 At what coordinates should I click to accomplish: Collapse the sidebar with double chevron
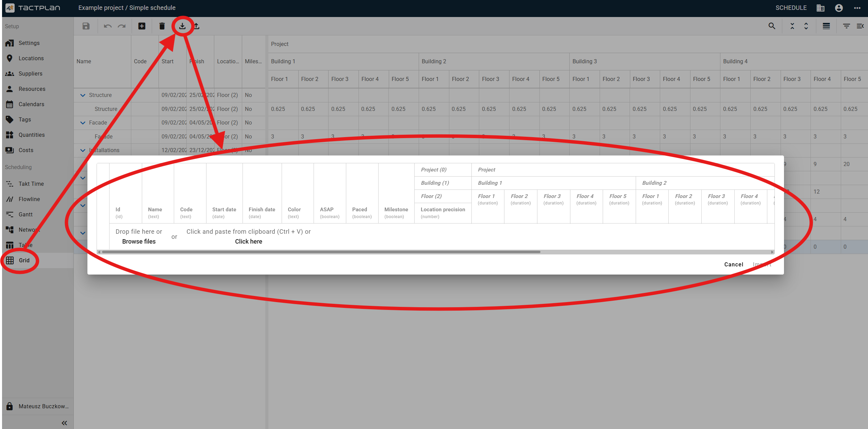coord(64,423)
